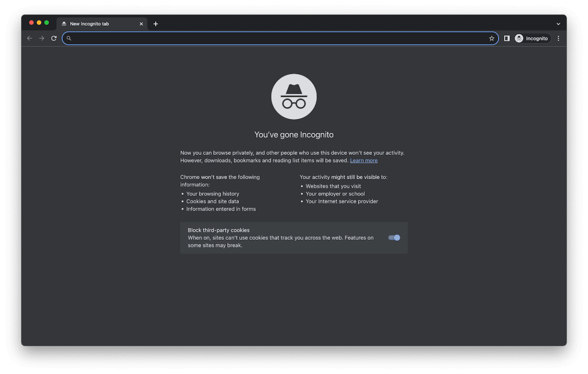Screen dimensions: 588x374
Task: Open the side panel icon
Action: (507, 38)
